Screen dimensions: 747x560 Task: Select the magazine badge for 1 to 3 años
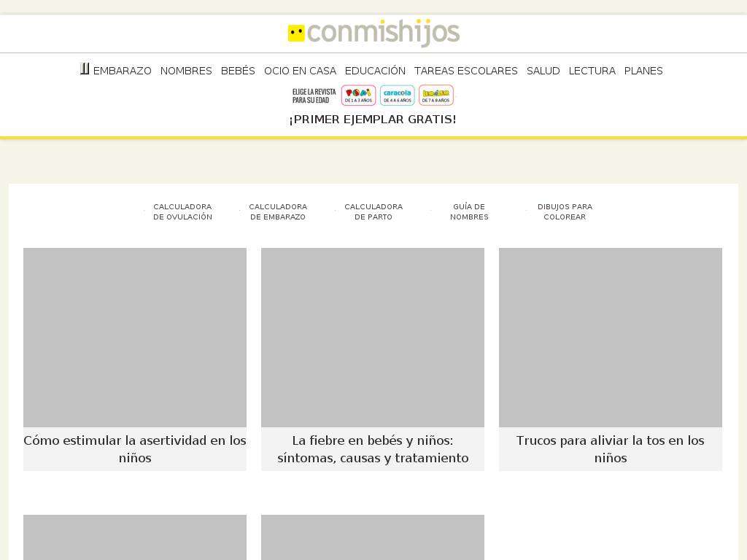[x=358, y=96]
